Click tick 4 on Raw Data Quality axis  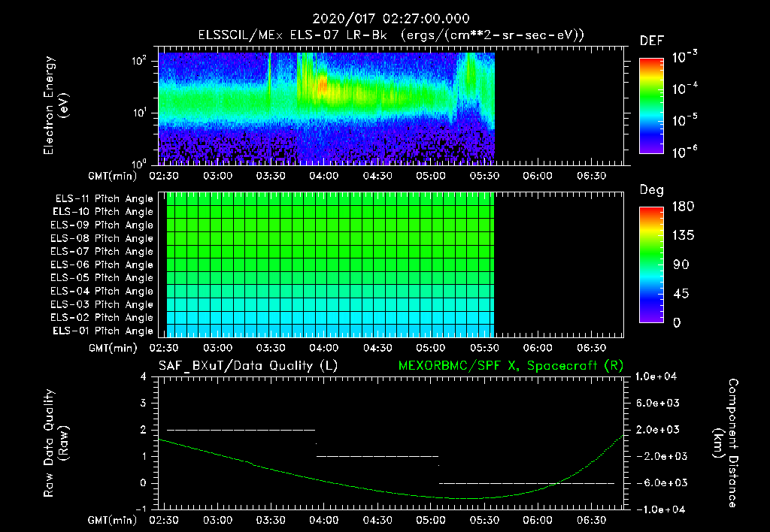tap(144, 377)
